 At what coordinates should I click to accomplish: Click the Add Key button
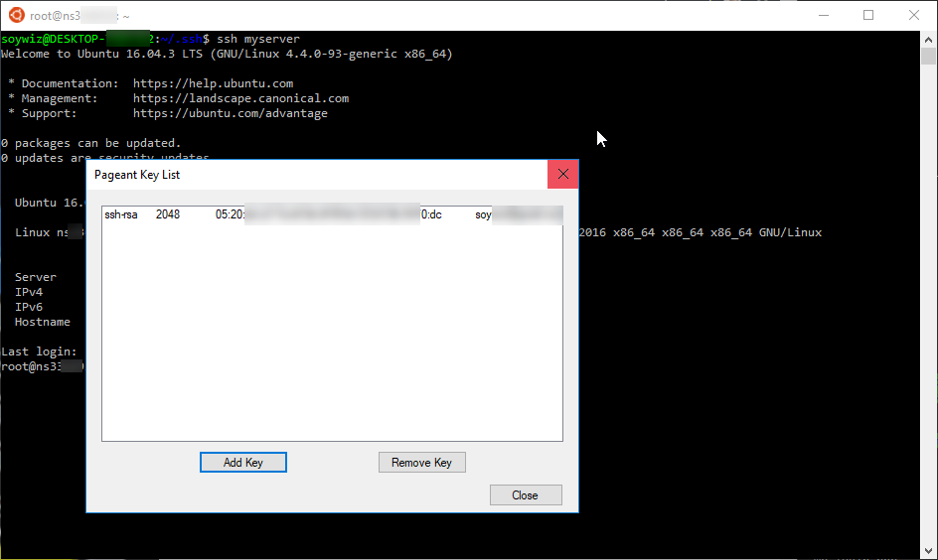coord(242,463)
